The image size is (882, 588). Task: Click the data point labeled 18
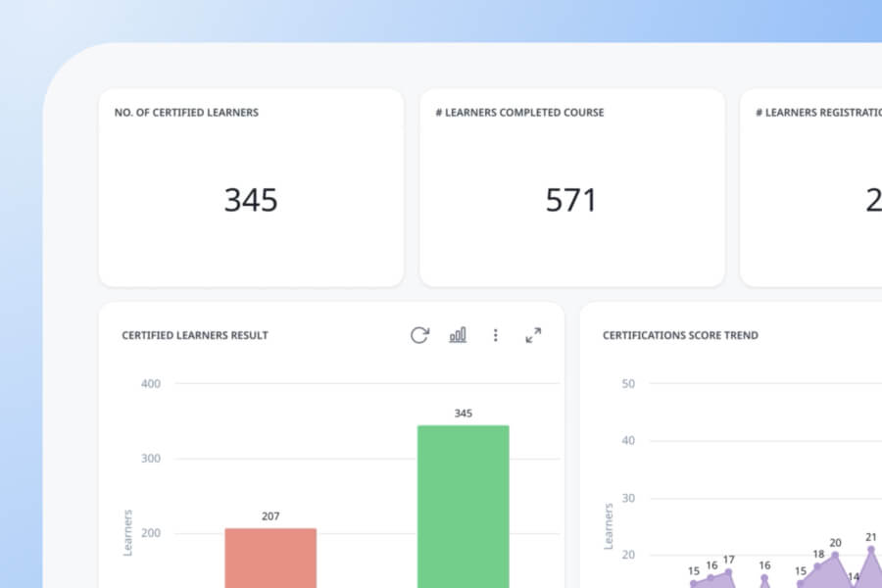[818, 566]
